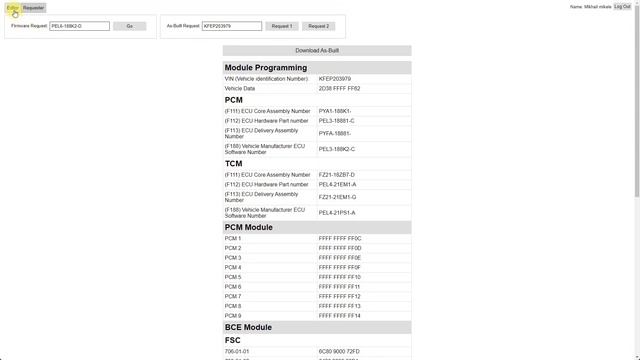The image size is (640, 360).
Task: Click the page vertical scrollbar thumb
Action: click(x=637, y=100)
